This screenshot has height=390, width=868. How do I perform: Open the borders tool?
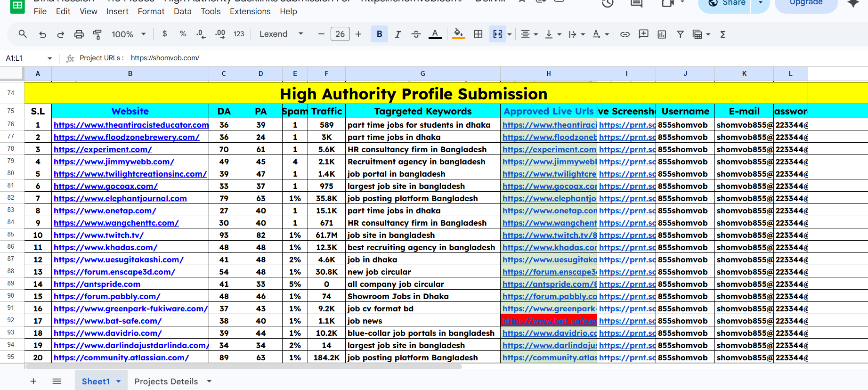[478, 34]
